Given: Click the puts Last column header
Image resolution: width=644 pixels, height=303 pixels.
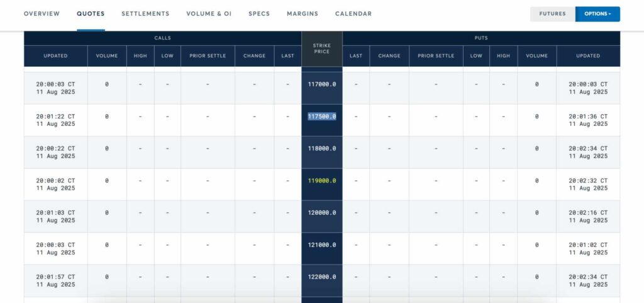Looking at the screenshot, I should tap(356, 56).
